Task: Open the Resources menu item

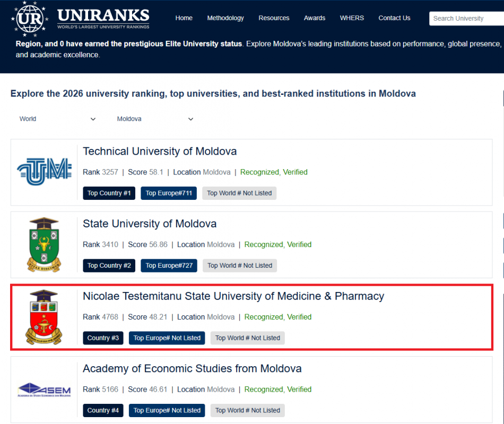Action: pos(274,17)
